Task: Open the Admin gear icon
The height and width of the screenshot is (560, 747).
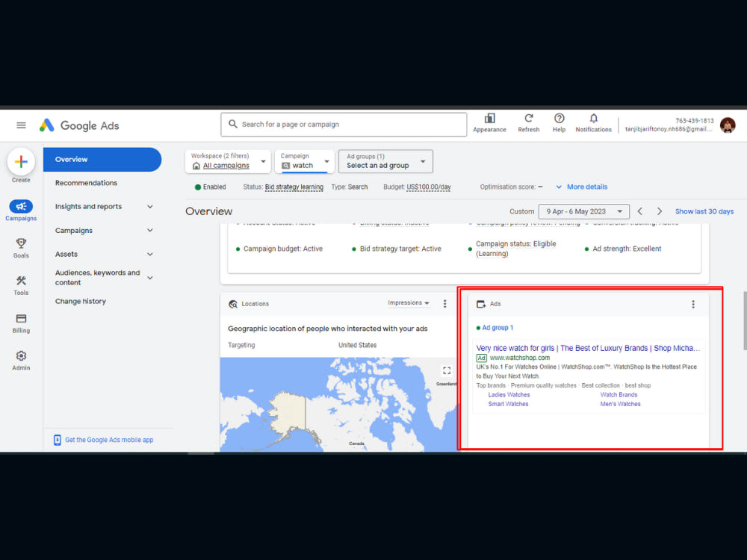Action: click(x=21, y=355)
